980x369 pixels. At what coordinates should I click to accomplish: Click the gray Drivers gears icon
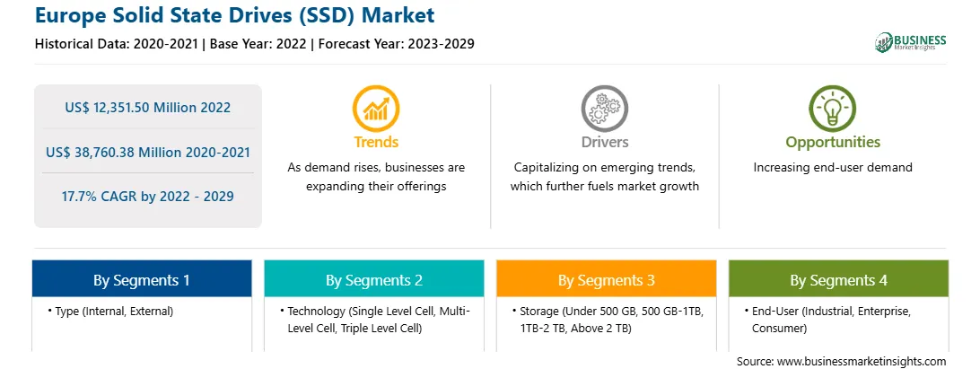click(x=604, y=109)
